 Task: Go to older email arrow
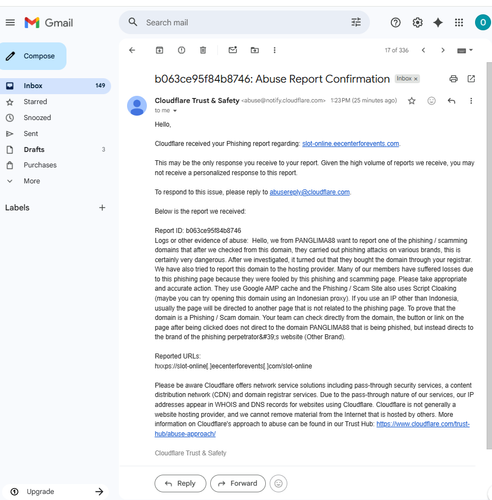coord(443,50)
